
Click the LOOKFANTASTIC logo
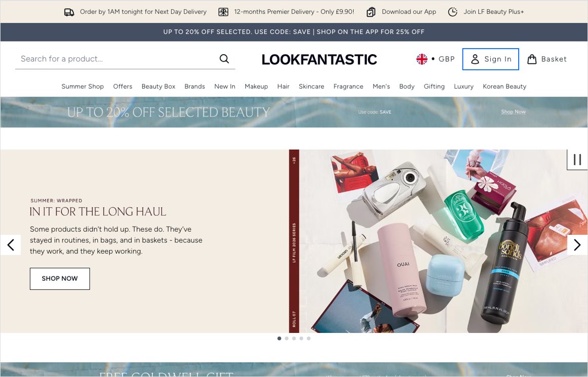319,59
